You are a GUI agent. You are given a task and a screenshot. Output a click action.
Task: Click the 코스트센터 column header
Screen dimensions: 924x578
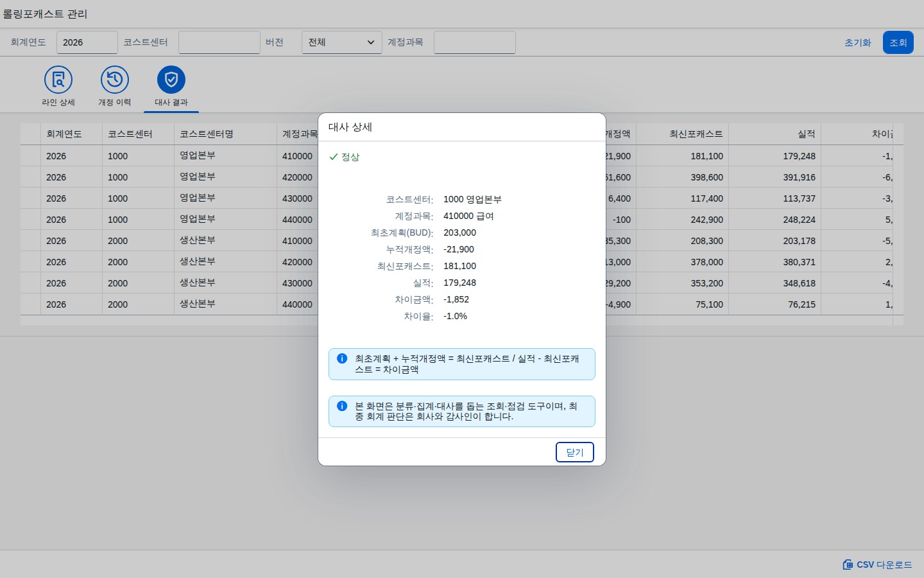[138, 134]
